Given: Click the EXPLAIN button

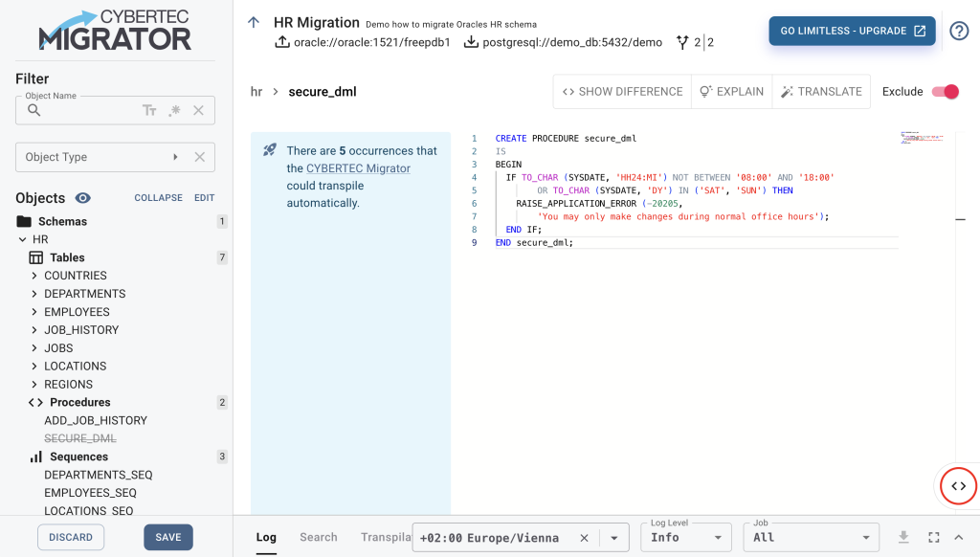Looking at the screenshot, I should [x=732, y=92].
